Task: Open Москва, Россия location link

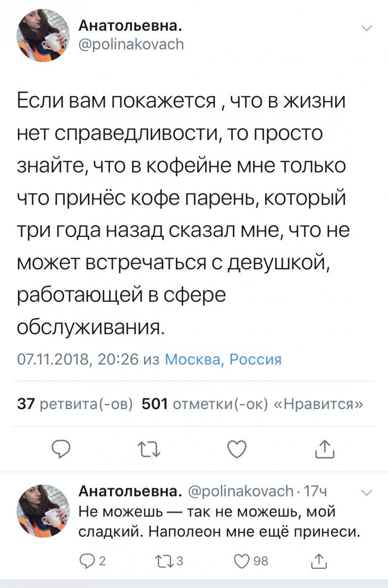Action: coord(223,360)
